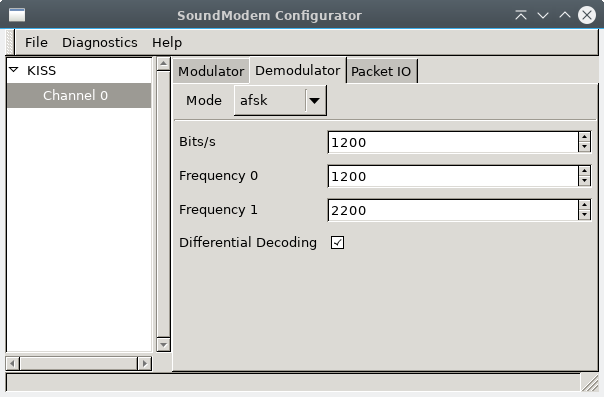
Task: Close the SoundModem Configurator window
Action: tap(587, 15)
